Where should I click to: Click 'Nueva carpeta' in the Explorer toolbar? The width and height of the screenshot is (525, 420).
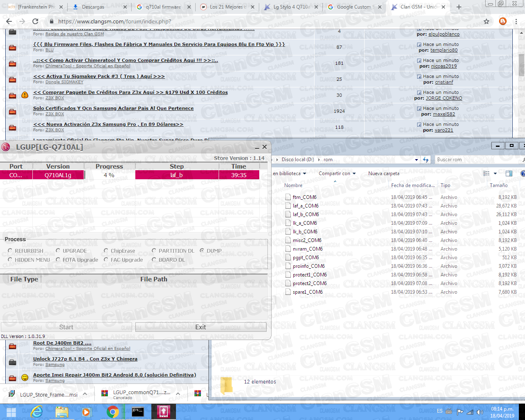click(384, 173)
